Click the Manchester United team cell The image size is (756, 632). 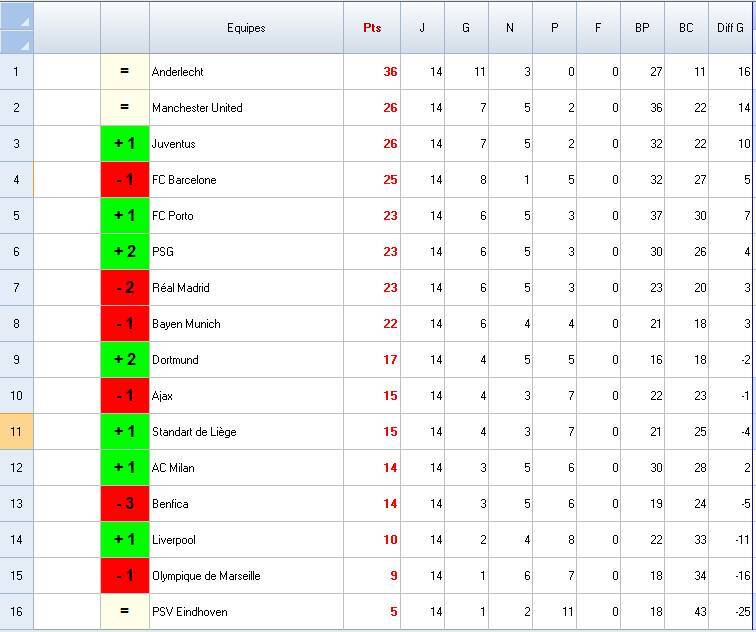point(246,108)
